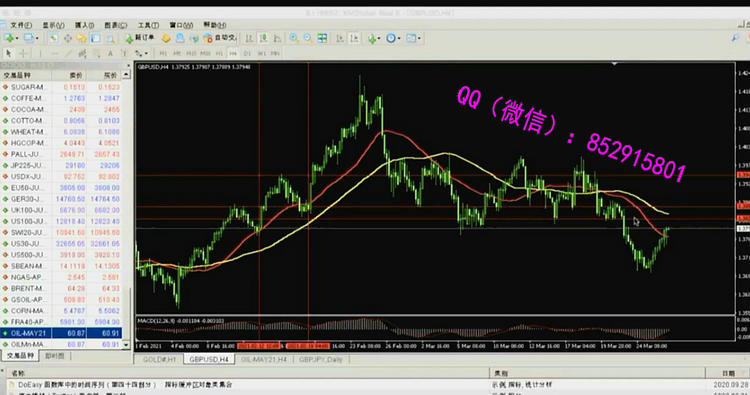Screen dimensions: 750x395
Task: Click the chart shift triangle marker atop chart
Action: pos(615,64)
